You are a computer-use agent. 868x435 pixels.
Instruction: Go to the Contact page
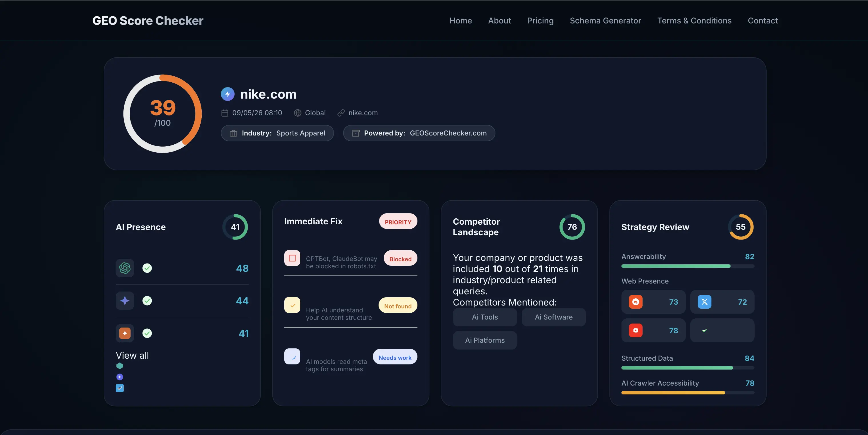(763, 21)
